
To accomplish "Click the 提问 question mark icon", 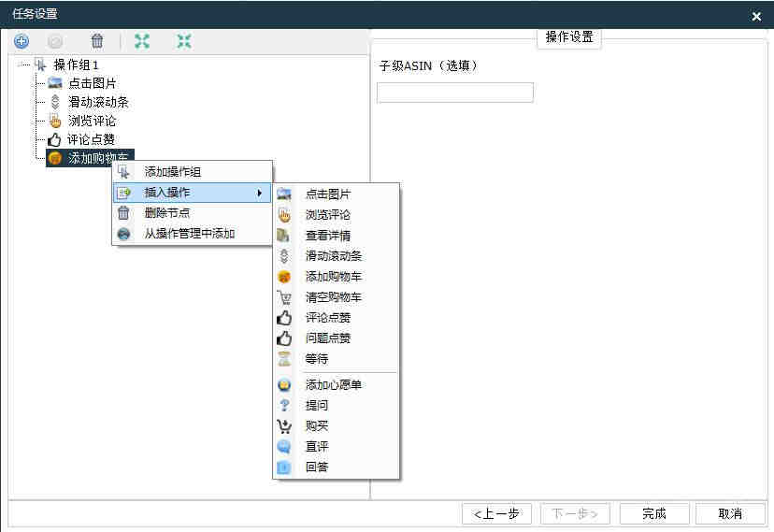I will tap(284, 405).
